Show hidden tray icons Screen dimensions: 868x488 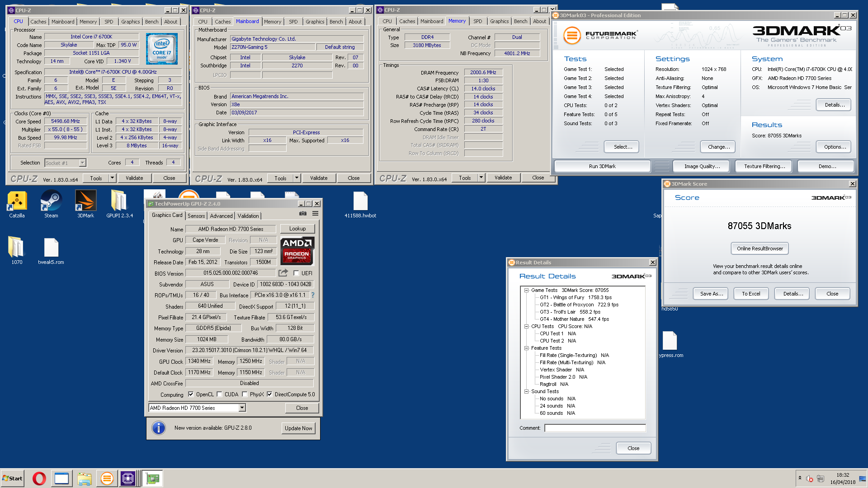tap(800, 478)
